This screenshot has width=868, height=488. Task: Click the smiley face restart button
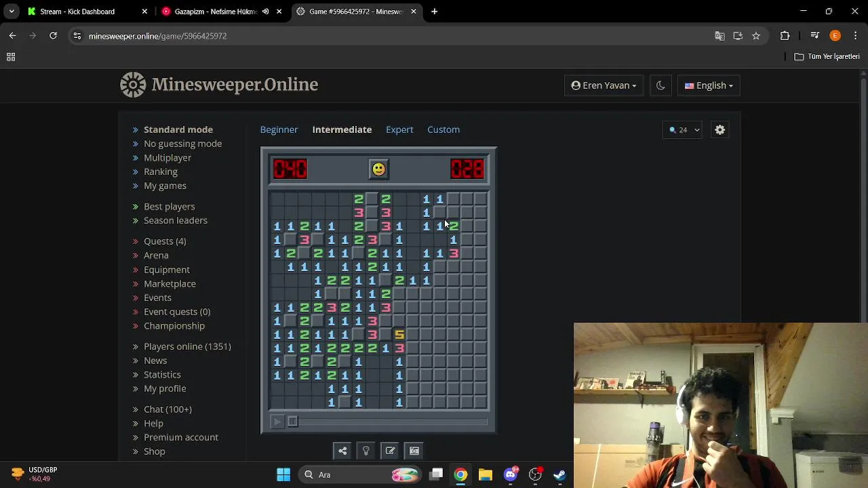(378, 169)
